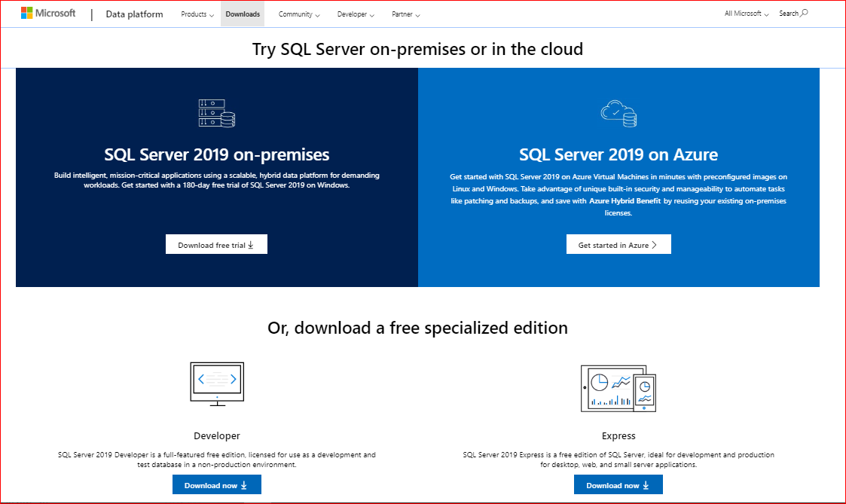Click the Microsoft logo
This screenshot has height=504, width=846.
coord(48,13)
